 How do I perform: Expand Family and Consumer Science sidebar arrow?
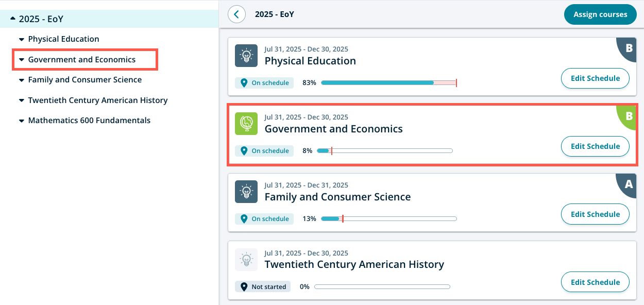click(22, 80)
